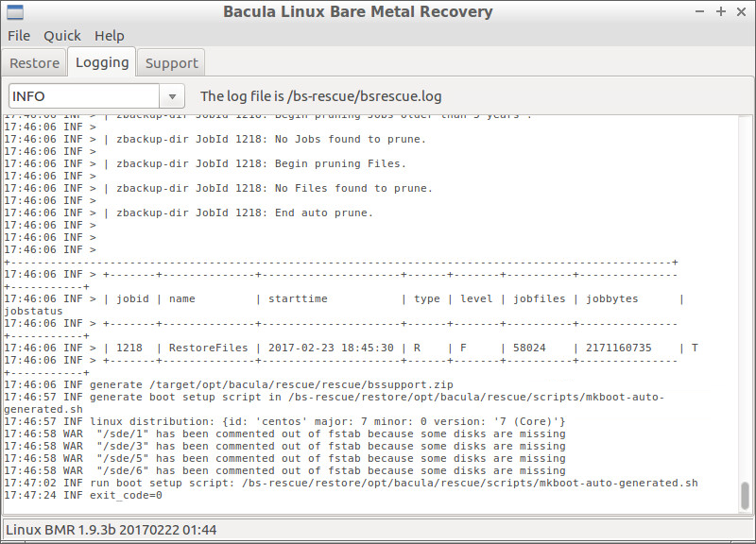Click 'End auto prune.' log line
Screen dimensions: 756x544
(x=188, y=213)
